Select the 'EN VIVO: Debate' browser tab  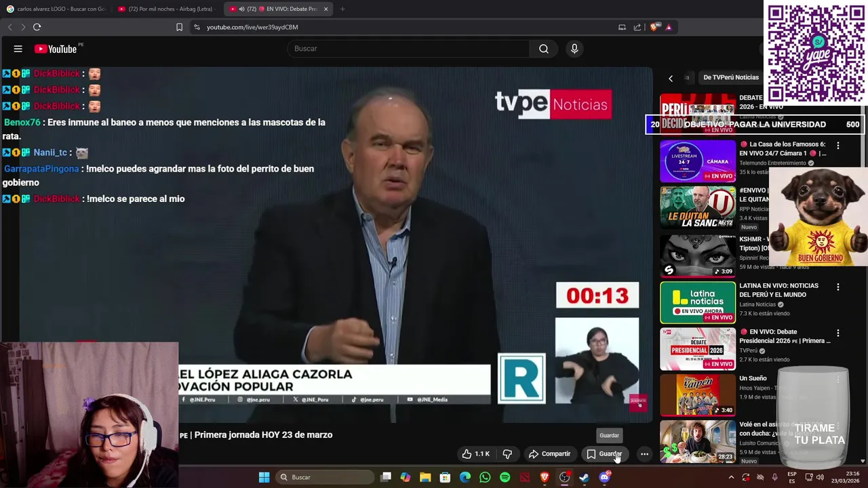(x=278, y=9)
